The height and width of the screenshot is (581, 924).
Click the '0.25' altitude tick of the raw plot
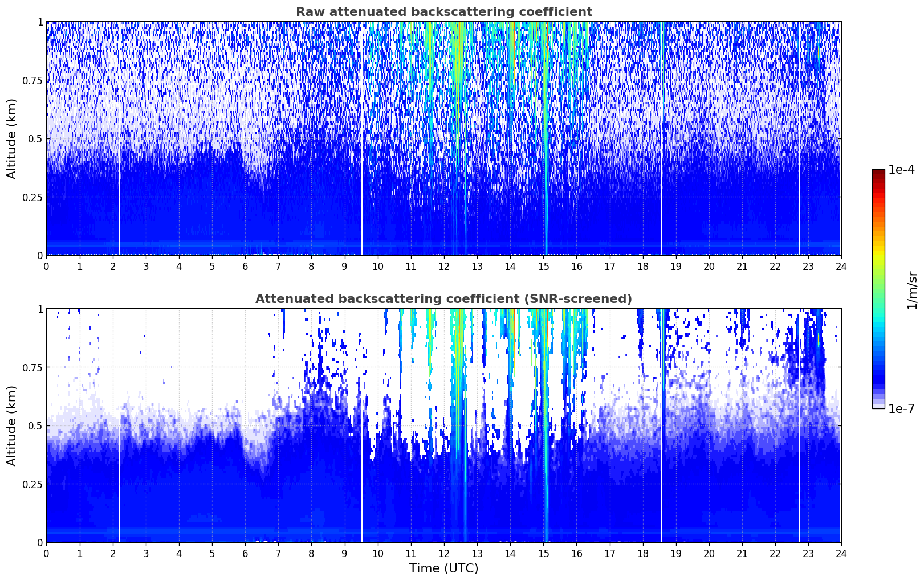pyautogui.click(x=34, y=197)
